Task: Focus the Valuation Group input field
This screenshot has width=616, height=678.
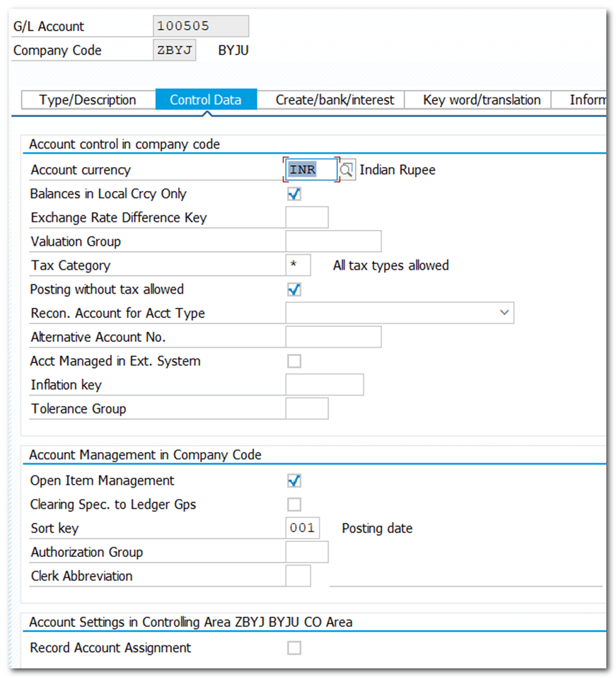Action: tap(333, 241)
